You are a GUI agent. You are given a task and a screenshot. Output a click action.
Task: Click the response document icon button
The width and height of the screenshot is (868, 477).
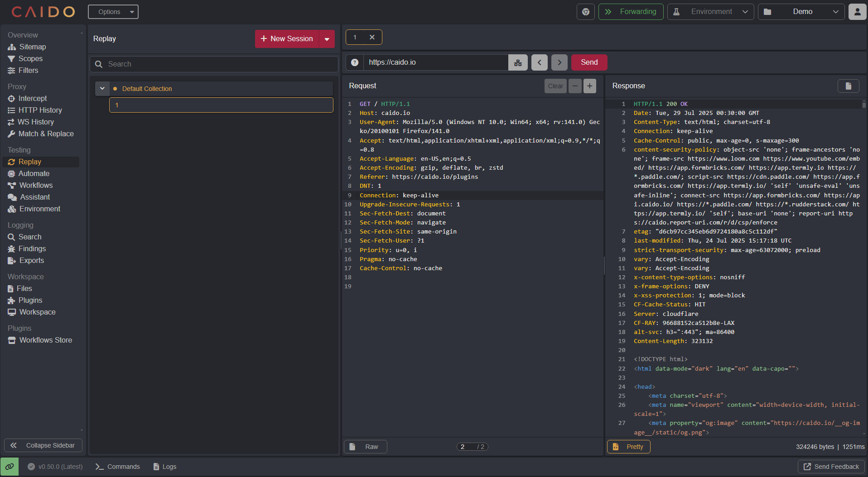[848, 86]
